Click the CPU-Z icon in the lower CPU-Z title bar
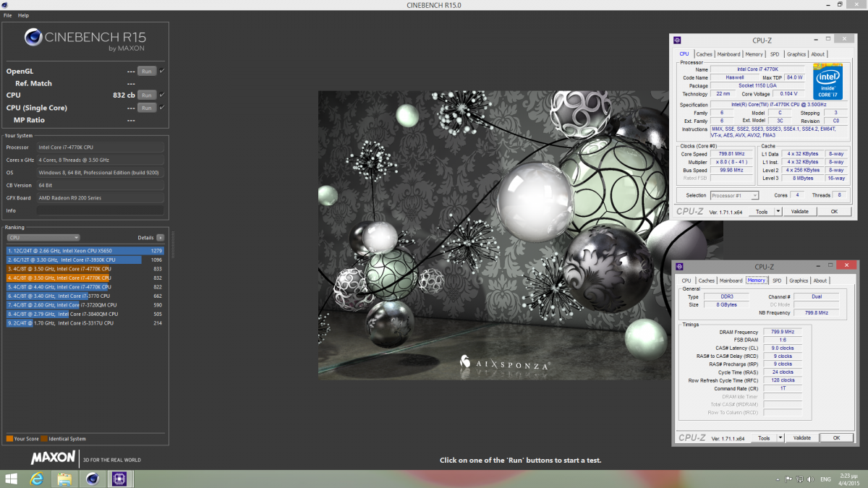This screenshot has width=868, height=488. tap(679, 267)
